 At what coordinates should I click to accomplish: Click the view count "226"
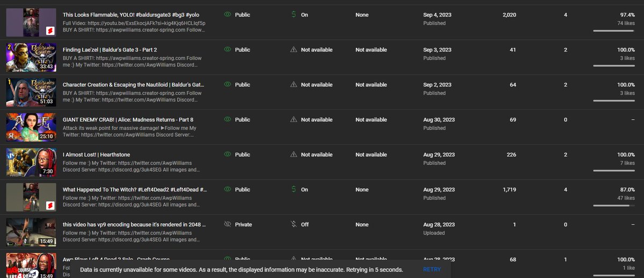[511, 155]
